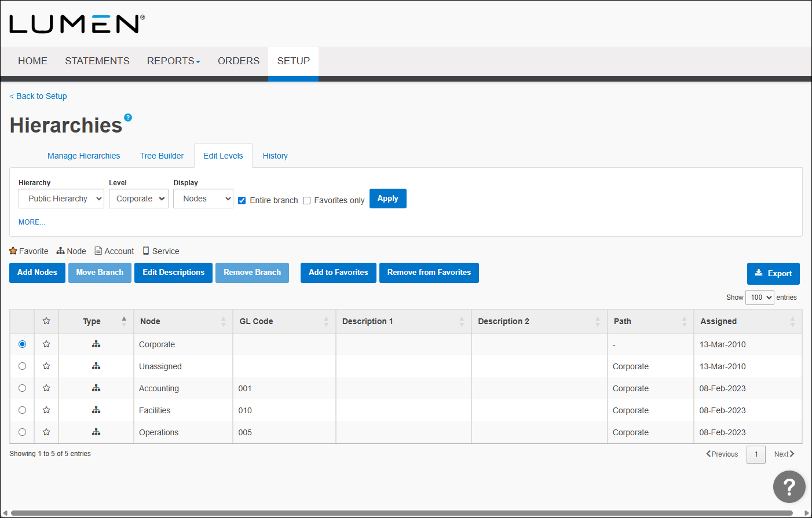Sort the table by the GL Code column

(x=284, y=321)
